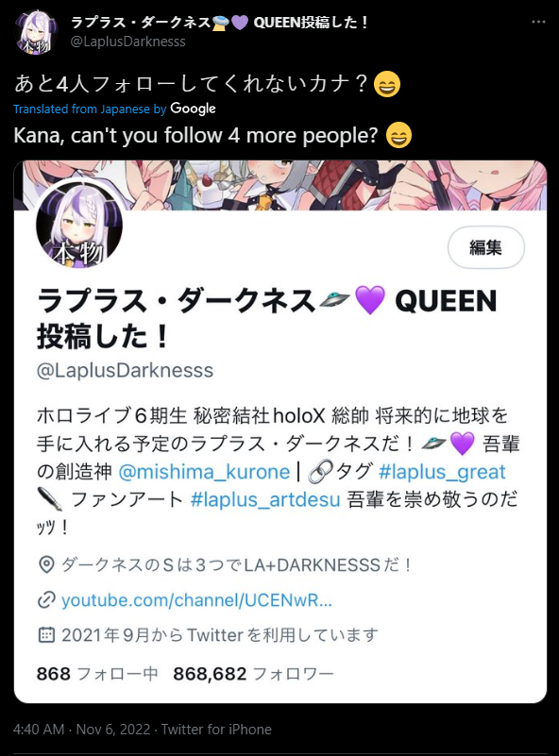Click the tweet author's small profile avatar
559x756 pixels.
(37, 32)
